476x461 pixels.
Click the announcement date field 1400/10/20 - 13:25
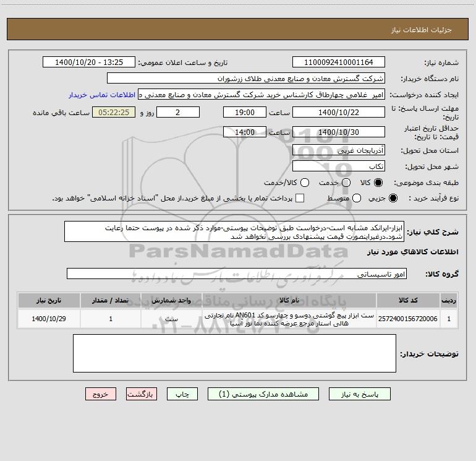tap(89, 62)
